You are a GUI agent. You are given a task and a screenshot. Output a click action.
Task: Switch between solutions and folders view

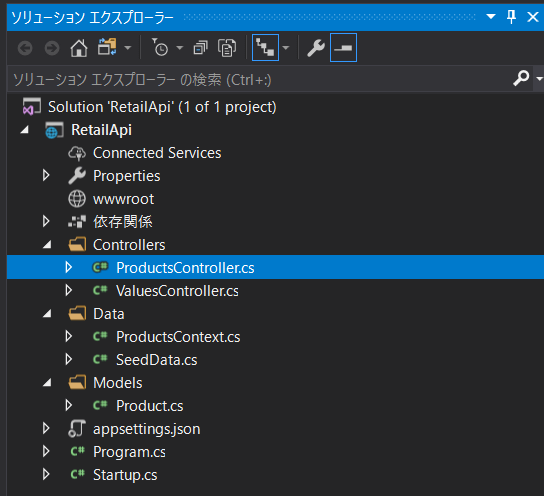click(107, 47)
